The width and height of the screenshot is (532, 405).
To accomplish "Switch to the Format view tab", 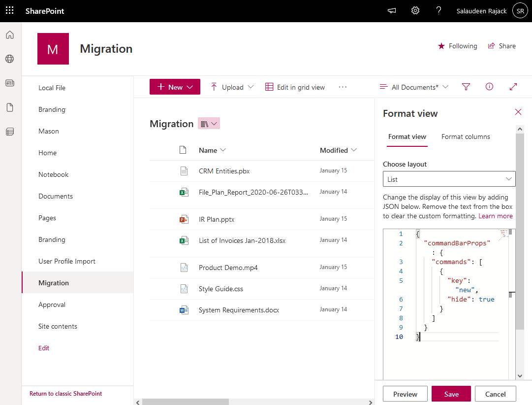I will point(407,136).
